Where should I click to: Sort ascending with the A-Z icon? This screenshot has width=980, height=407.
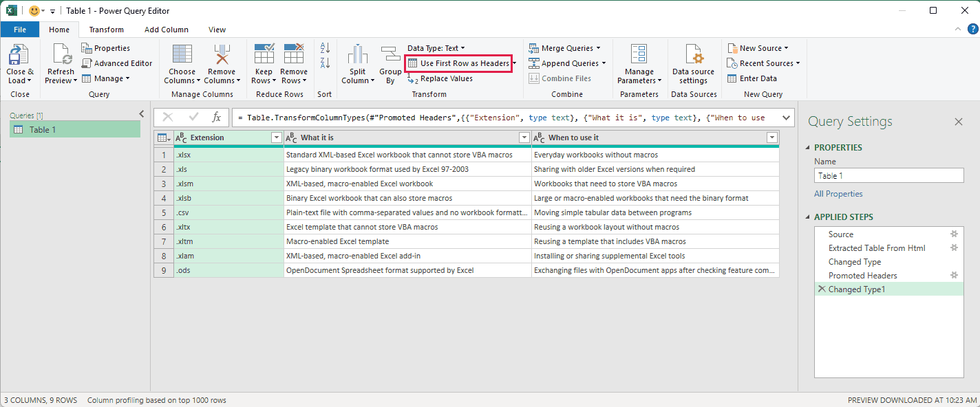pos(326,48)
